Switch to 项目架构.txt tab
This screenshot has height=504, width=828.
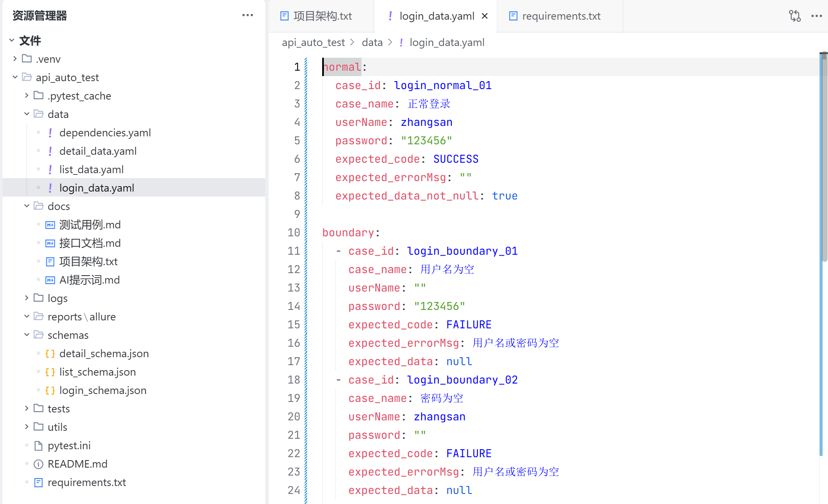tap(322, 16)
